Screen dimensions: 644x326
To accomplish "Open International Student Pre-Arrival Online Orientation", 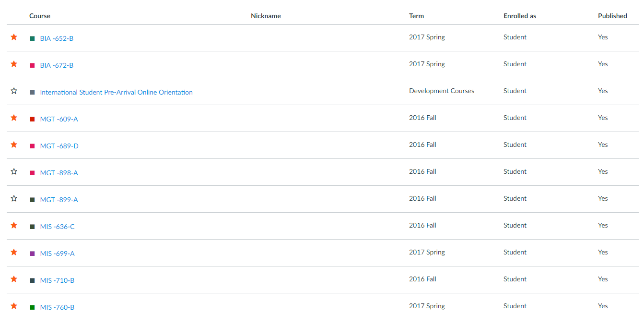I will pyautogui.click(x=116, y=92).
